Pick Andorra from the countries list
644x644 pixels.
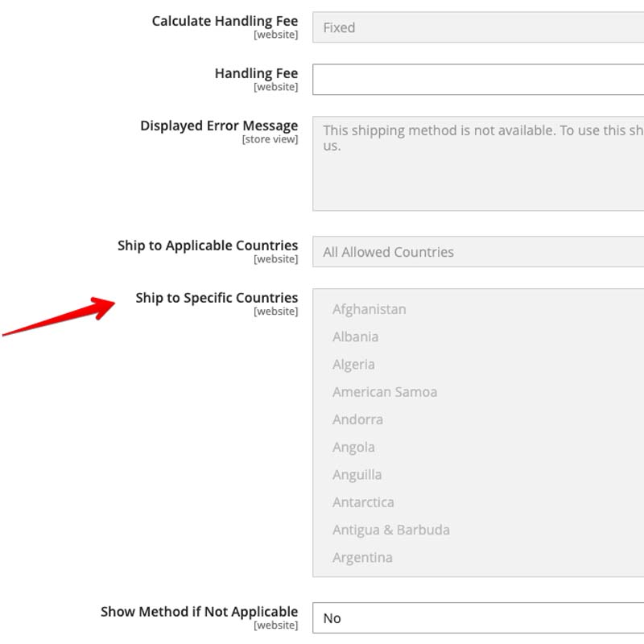coord(357,419)
